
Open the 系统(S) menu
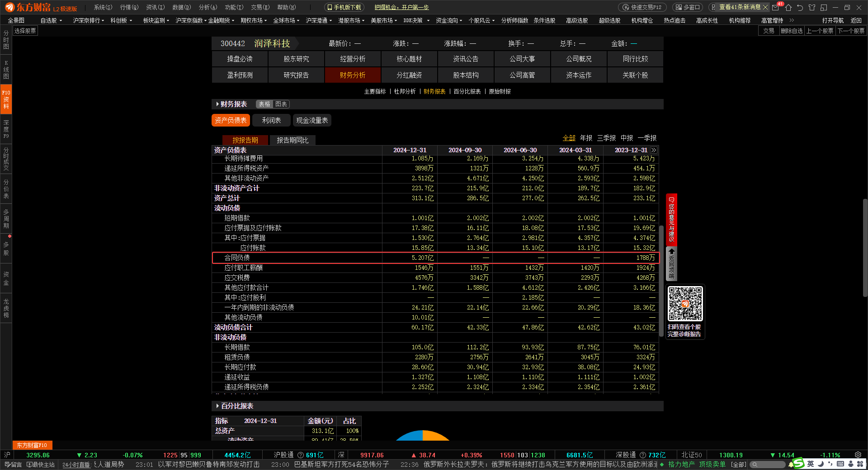[x=103, y=7]
